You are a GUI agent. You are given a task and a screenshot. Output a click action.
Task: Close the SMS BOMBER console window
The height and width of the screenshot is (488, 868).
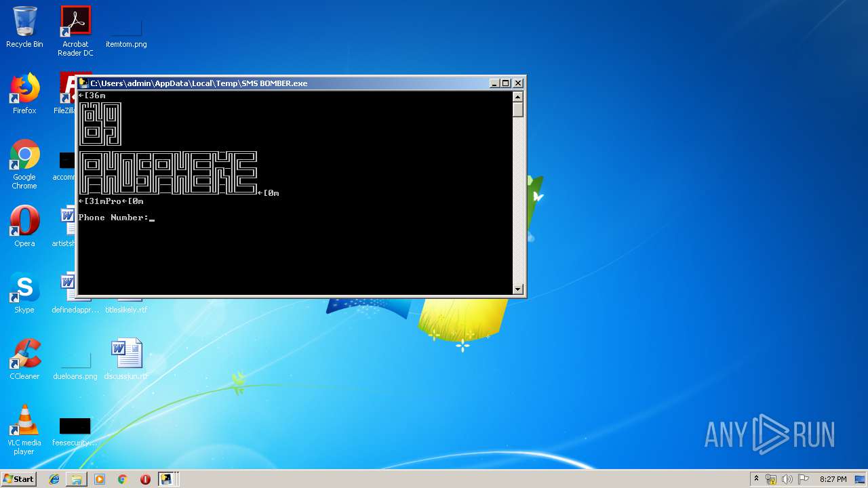coord(518,83)
